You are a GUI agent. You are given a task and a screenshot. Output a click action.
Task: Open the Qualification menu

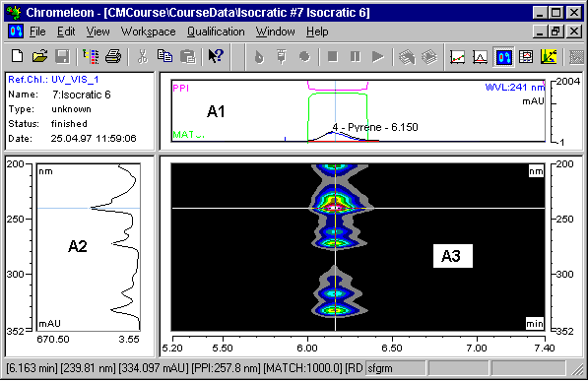point(216,32)
